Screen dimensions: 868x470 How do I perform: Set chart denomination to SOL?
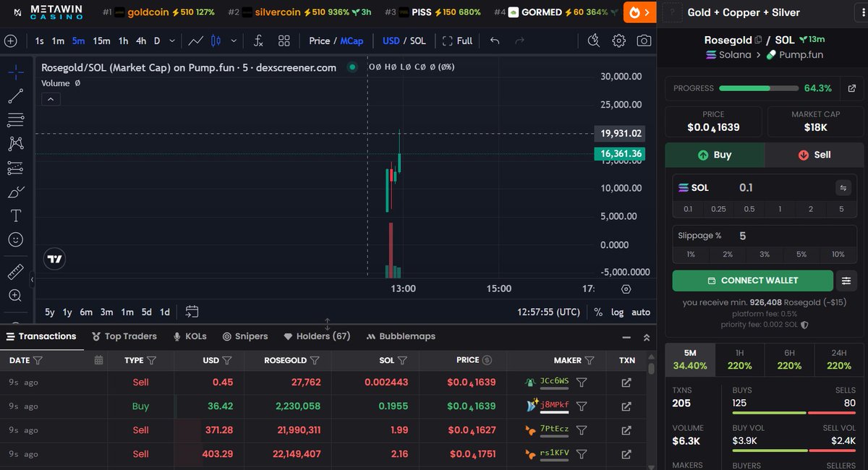click(418, 41)
